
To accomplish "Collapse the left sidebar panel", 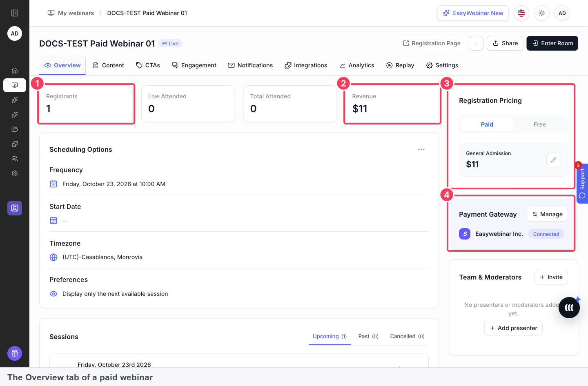I will tap(15, 13).
